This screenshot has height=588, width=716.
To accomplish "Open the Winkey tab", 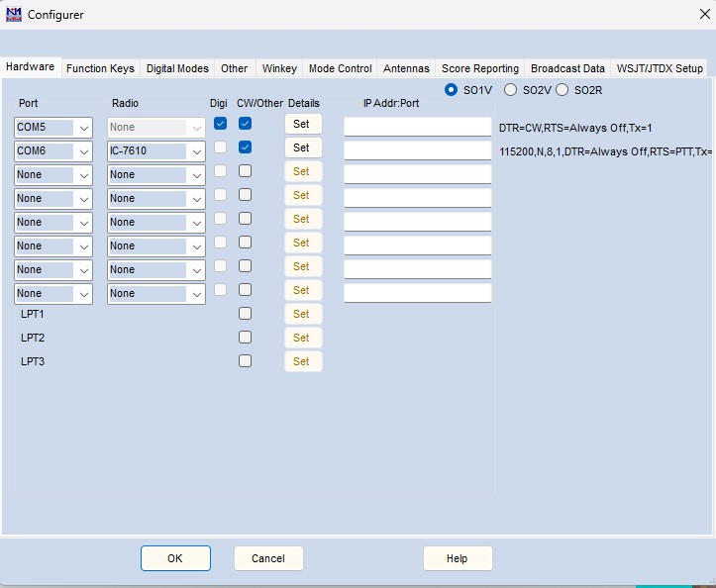I will click(278, 68).
